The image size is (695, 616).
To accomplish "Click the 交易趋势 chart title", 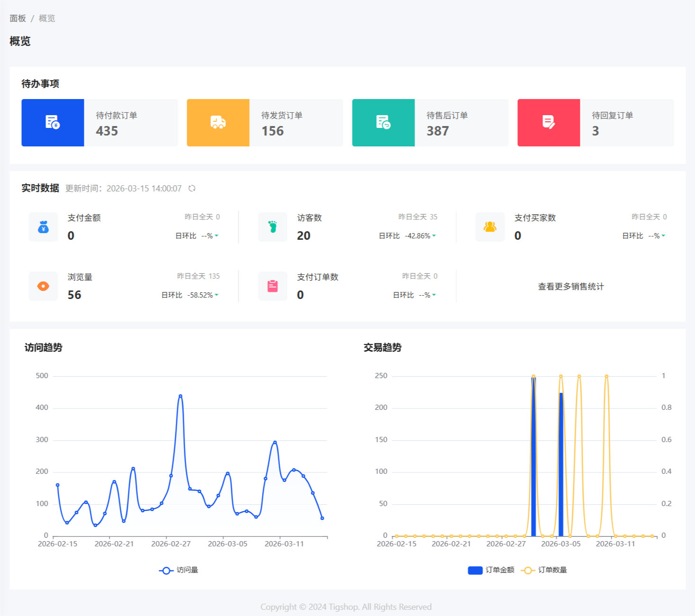I will coord(382,347).
